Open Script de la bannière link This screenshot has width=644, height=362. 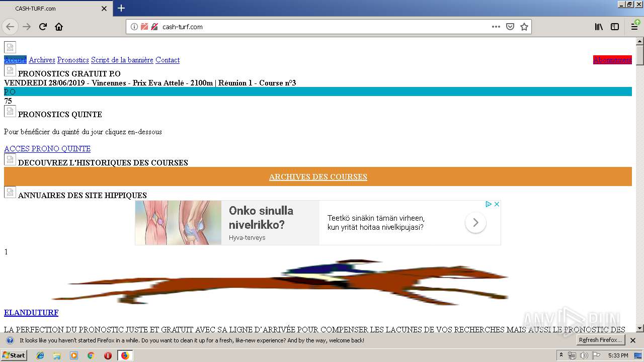point(122,60)
